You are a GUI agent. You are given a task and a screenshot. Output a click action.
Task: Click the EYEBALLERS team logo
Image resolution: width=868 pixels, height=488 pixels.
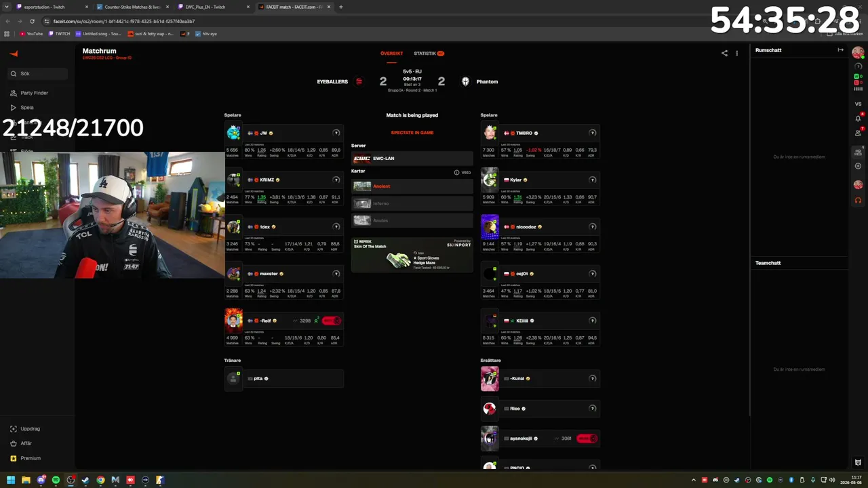coord(359,81)
